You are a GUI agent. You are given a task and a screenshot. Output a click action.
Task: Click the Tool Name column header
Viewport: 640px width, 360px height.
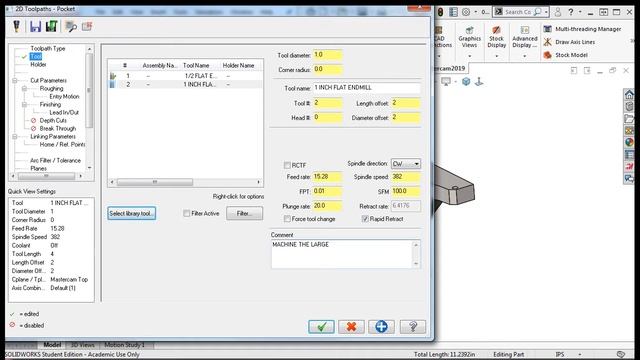pos(196,65)
